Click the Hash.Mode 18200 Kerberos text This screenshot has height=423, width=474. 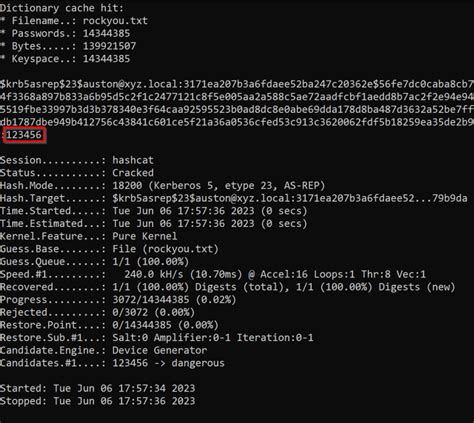click(x=218, y=185)
